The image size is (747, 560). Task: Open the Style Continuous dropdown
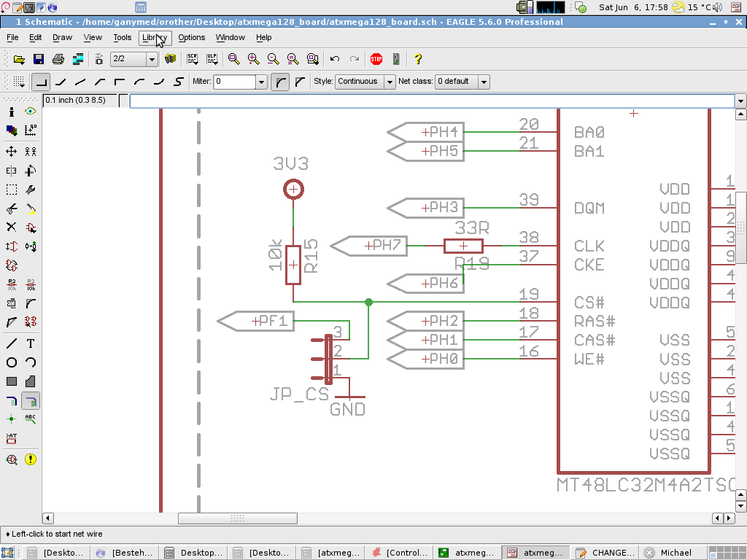click(x=390, y=82)
